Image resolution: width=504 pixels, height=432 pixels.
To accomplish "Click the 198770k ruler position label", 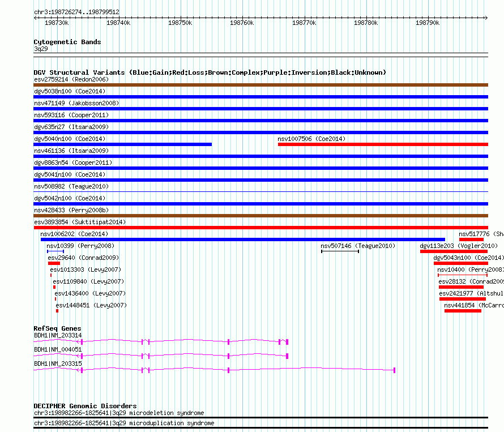I will (x=304, y=23).
